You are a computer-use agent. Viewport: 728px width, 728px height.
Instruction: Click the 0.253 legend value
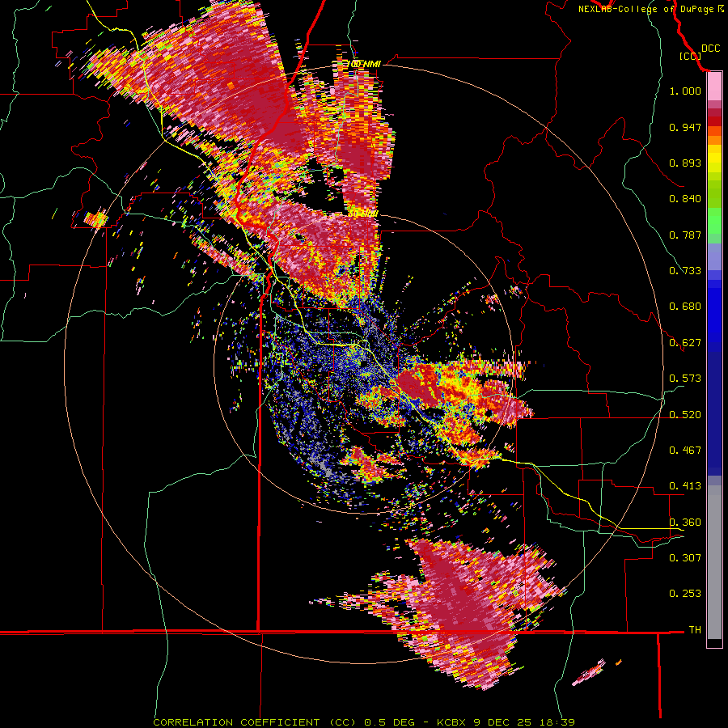[685, 594]
